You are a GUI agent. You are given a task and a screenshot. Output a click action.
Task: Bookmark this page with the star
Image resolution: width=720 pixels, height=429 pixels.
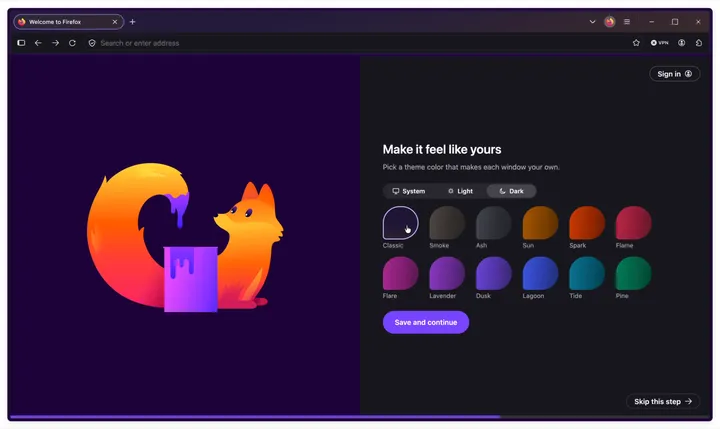tap(636, 43)
